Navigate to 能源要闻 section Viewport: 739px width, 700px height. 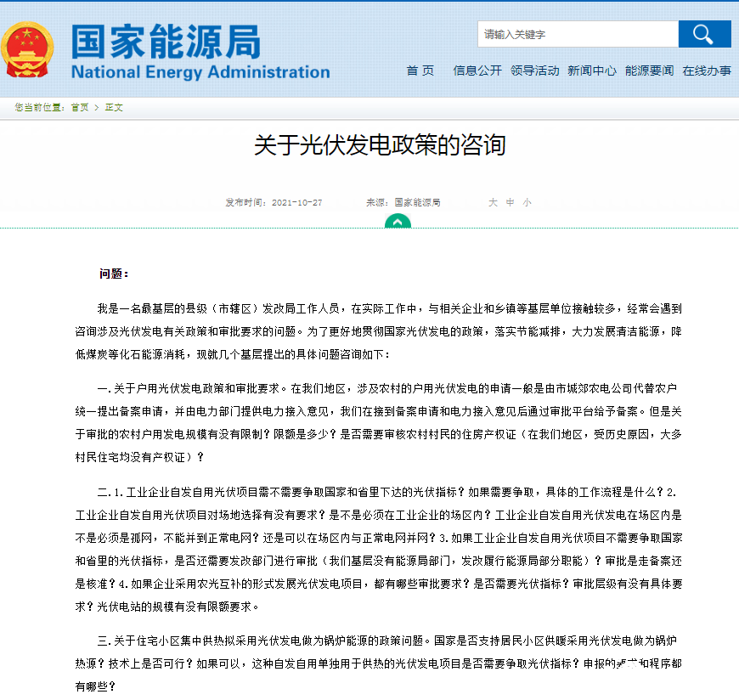pyautogui.click(x=650, y=71)
